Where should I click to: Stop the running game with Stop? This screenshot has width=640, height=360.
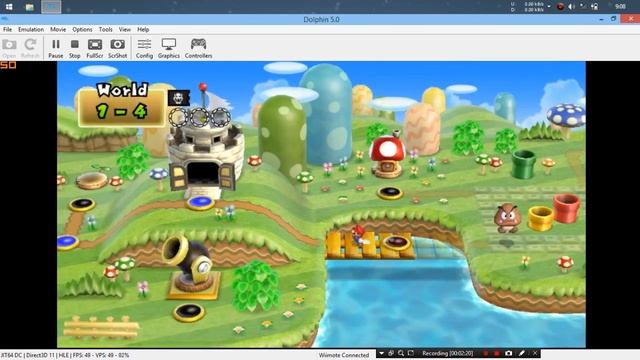pos(75,48)
